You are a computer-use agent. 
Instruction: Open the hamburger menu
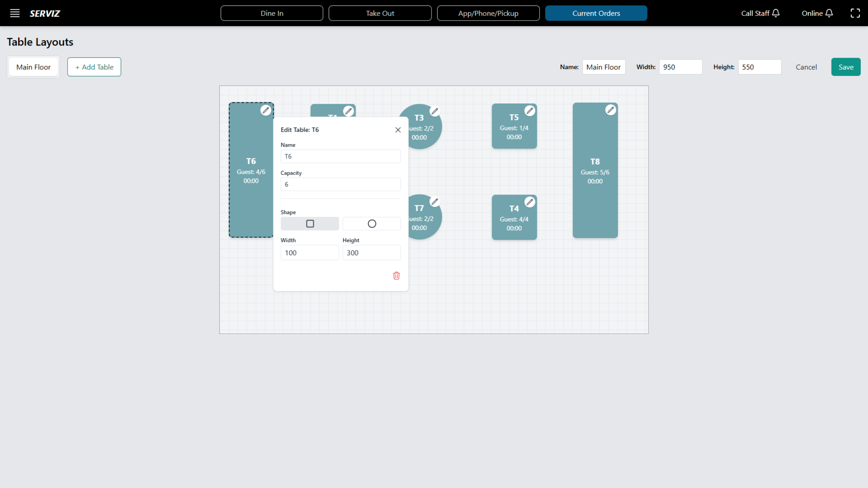click(x=15, y=13)
